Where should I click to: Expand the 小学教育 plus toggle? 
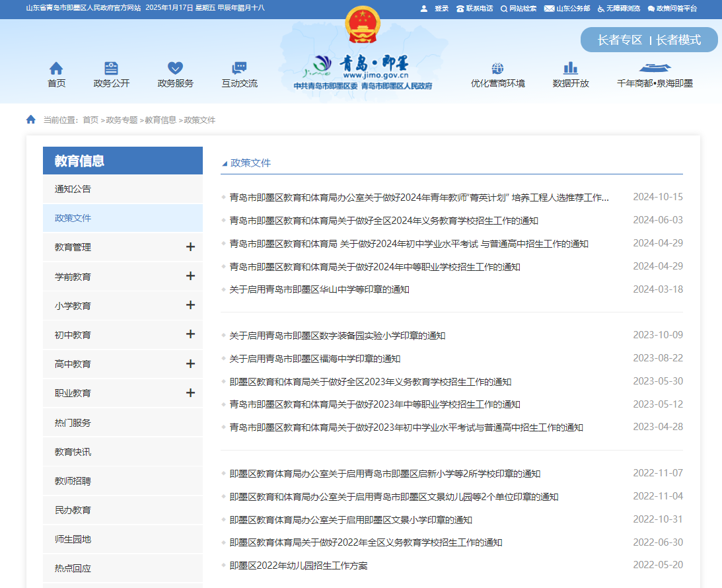190,305
